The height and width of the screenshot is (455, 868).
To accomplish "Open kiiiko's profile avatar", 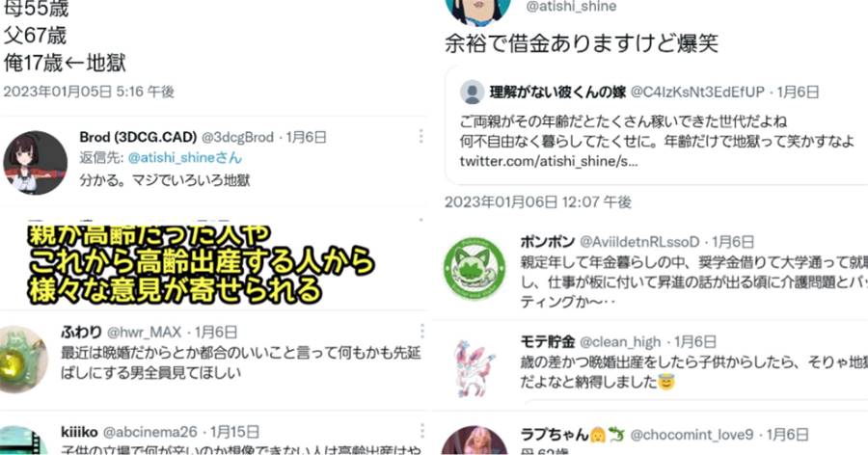I will (23, 441).
